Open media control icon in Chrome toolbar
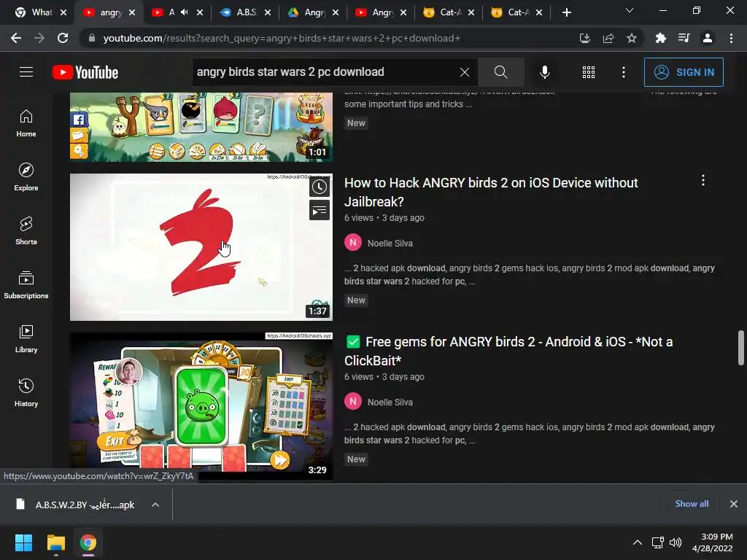The width and height of the screenshot is (747, 560). click(684, 38)
